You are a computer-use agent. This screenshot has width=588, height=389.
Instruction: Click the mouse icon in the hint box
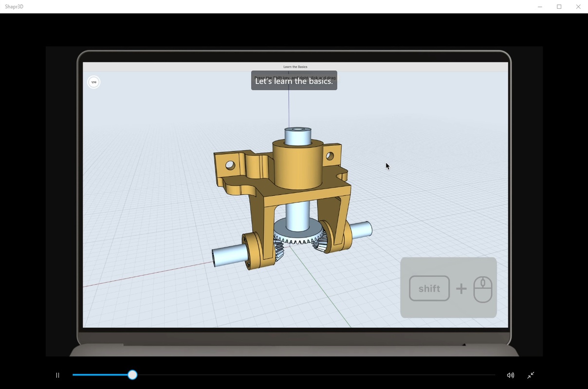483,289
